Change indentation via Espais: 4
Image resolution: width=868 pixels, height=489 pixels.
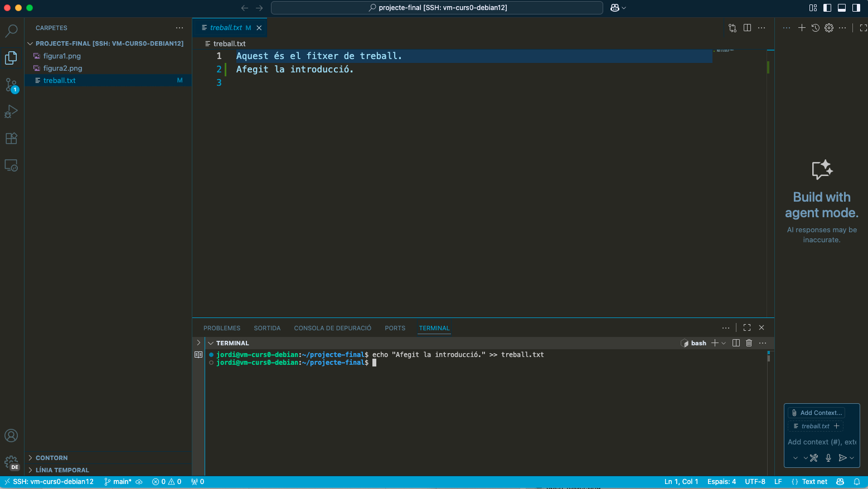tap(721, 482)
